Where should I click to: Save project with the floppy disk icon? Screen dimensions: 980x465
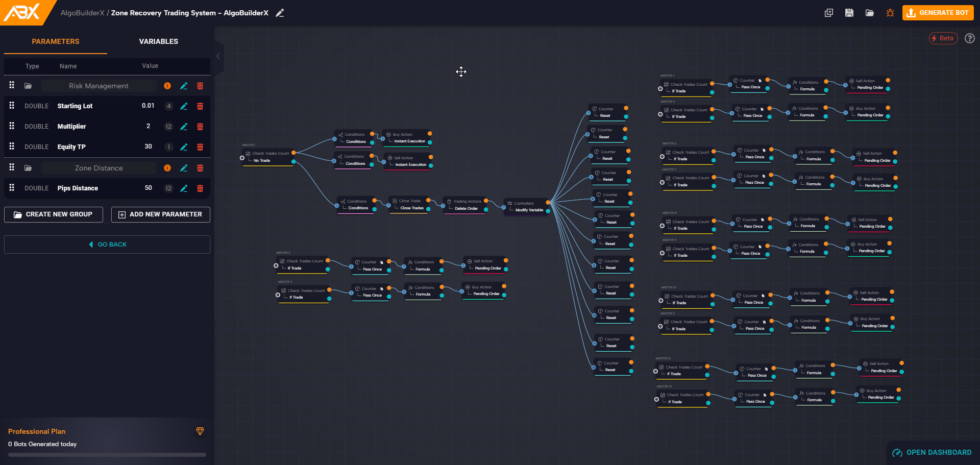(849, 13)
